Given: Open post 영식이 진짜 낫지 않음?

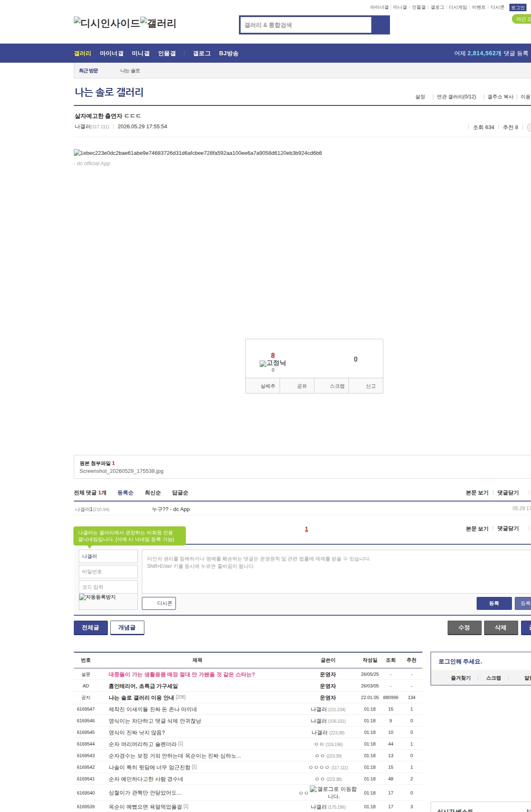Looking at the screenshot, I should [x=137, y=733].
